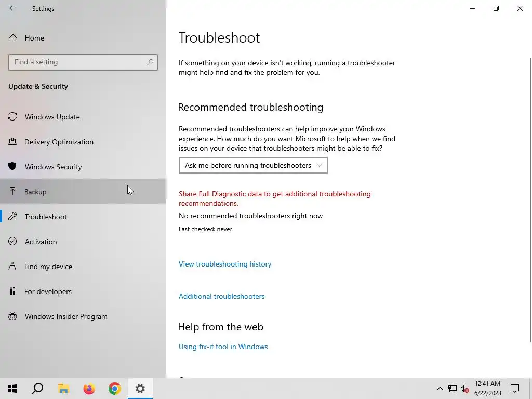532x399 pixels.
Task: Click the Delivery Optimization icon
Action: 12,142
